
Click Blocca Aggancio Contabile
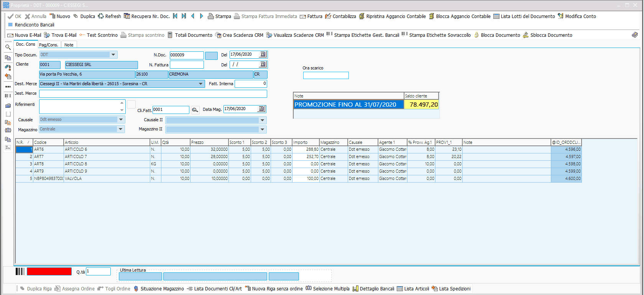[460, 16]
